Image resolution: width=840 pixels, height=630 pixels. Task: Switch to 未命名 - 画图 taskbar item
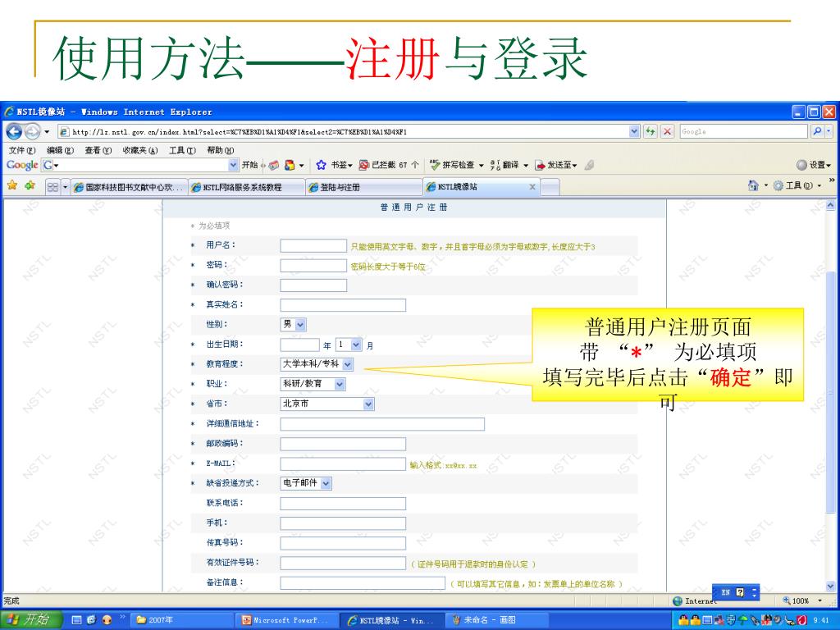click(x=499, y=620)
